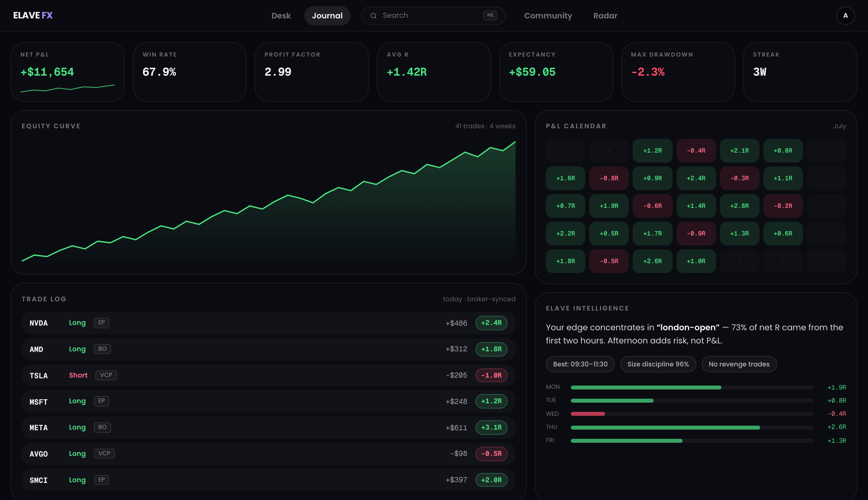Screen dimensions: 868x500
Task: Click the -1.0R badge on TSLA
Action: tap(491, 375)
